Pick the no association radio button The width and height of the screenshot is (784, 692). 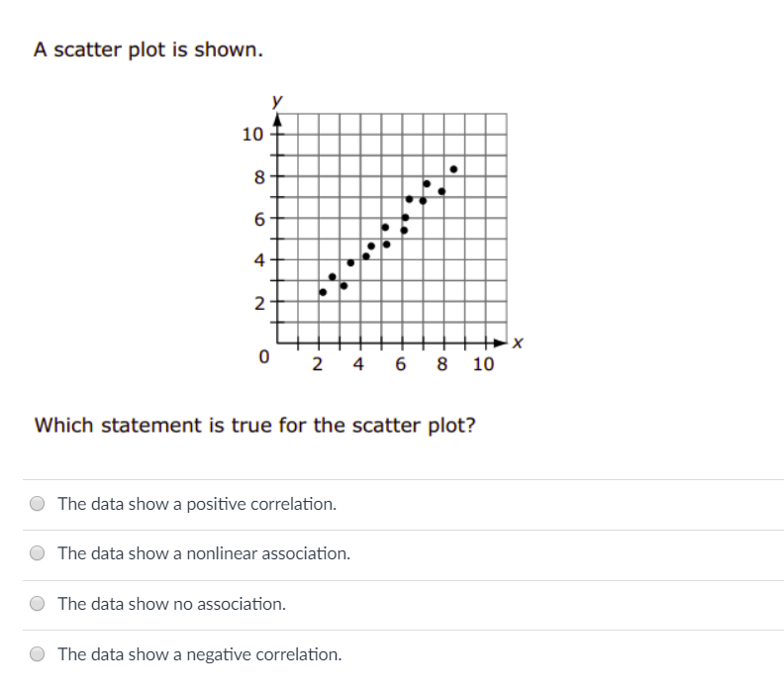click(39, 603)
